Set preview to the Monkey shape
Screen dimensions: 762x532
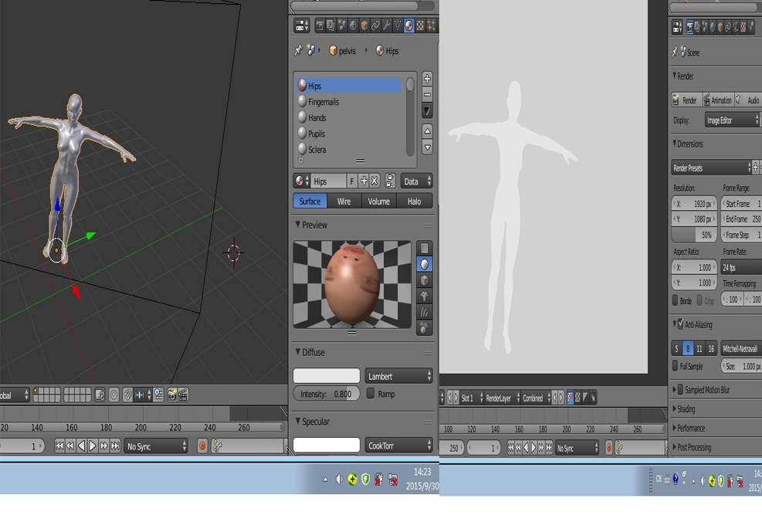(424, 296)
